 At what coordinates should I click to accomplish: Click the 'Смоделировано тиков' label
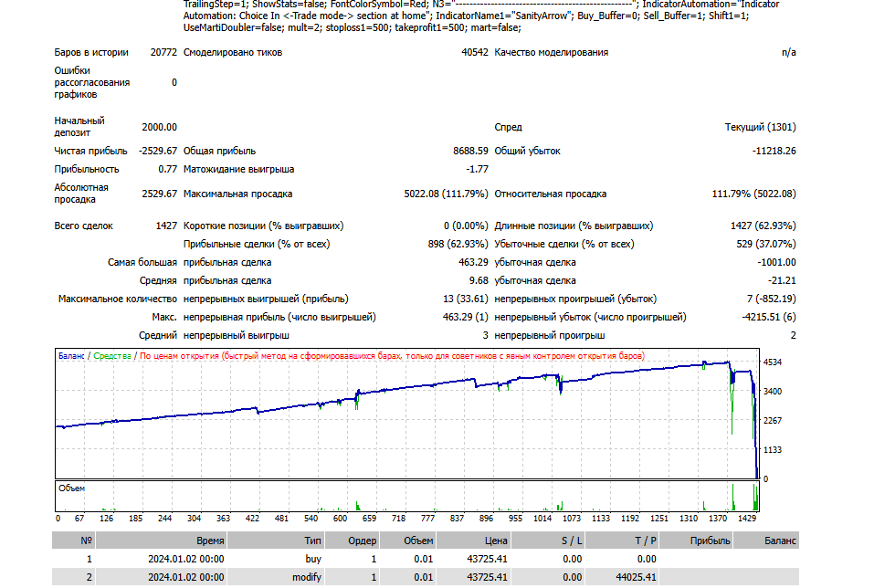click(x=233, y=52)
